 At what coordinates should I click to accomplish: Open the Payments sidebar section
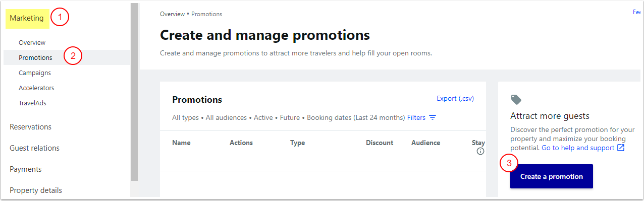[x=25, y=169]
